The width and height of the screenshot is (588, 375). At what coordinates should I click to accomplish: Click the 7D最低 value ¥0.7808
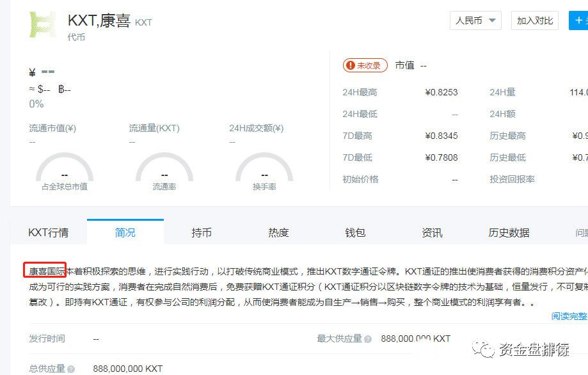(x=441, y=157)
